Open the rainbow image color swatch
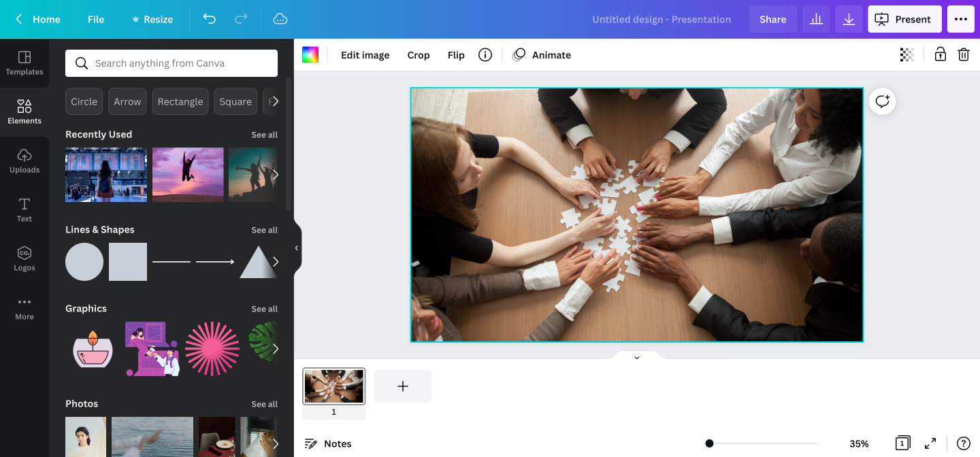980x457 pixels. click(x=310, y=55)
